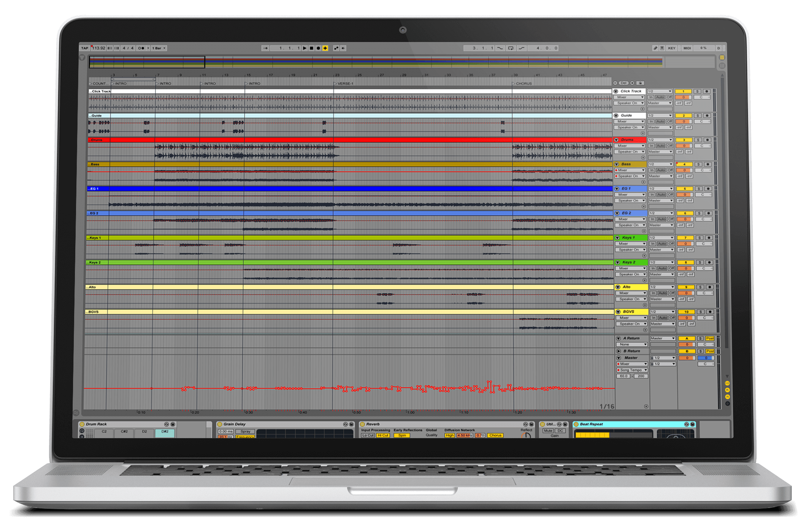Toggle the Draw Mode pencil

pos(655,48)
